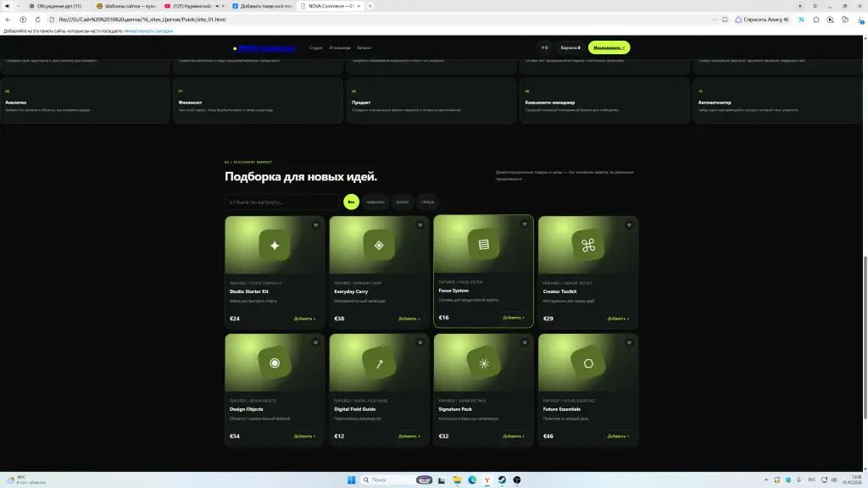The height and width of the screenshot is (488, 868).
Task: Open the 'Каталог' navigation link
Action: click(364, 47)
